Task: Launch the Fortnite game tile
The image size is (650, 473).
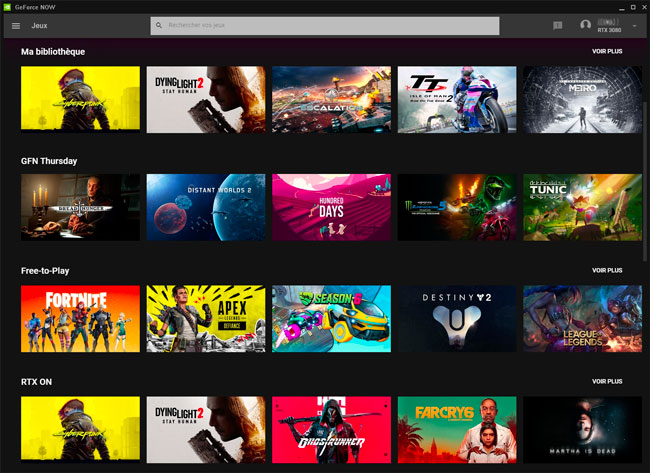Action: [x=80, y=318]
